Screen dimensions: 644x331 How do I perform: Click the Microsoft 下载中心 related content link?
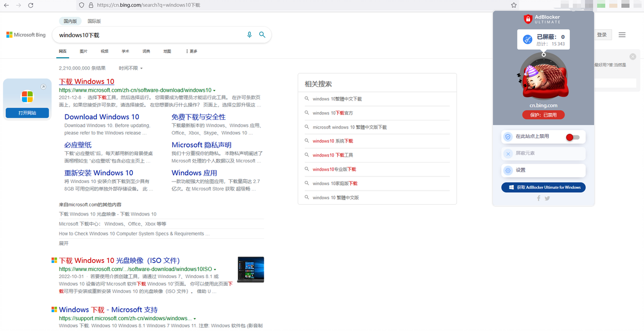(112, 224)
